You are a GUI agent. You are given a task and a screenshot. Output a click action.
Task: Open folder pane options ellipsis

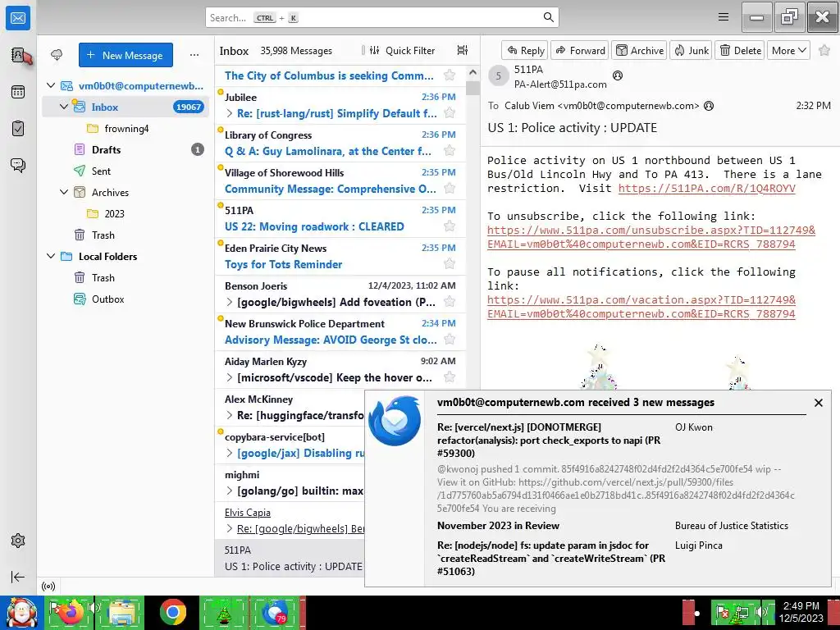pos(194,55)
